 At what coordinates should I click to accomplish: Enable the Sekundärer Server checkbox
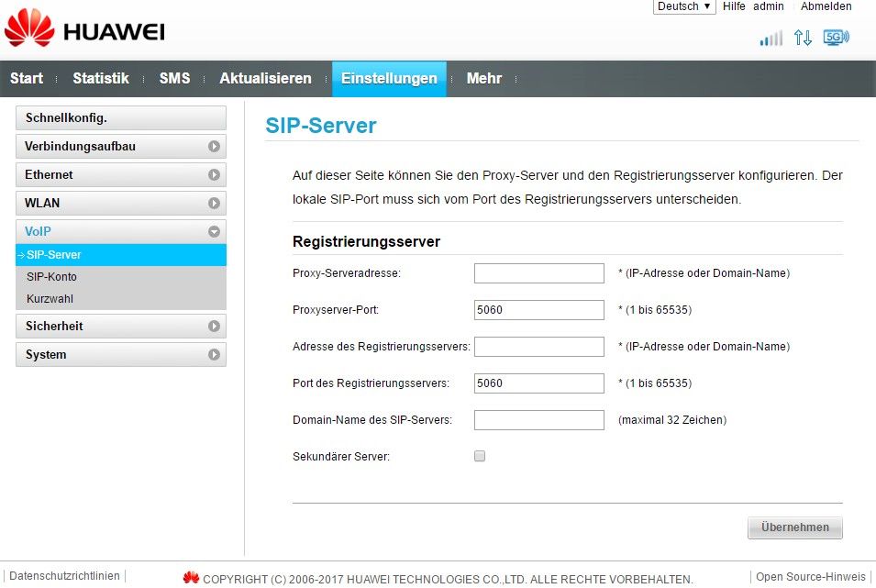(480, 456)
